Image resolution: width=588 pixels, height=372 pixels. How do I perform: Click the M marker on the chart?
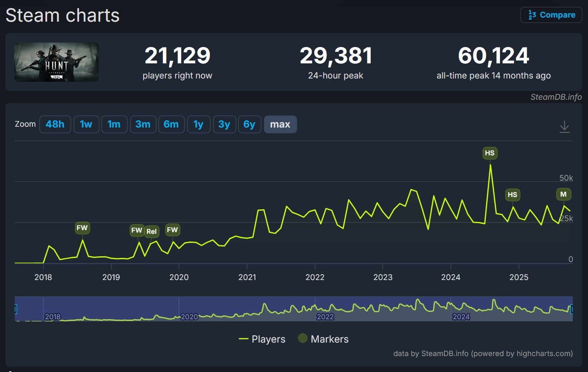563,194
